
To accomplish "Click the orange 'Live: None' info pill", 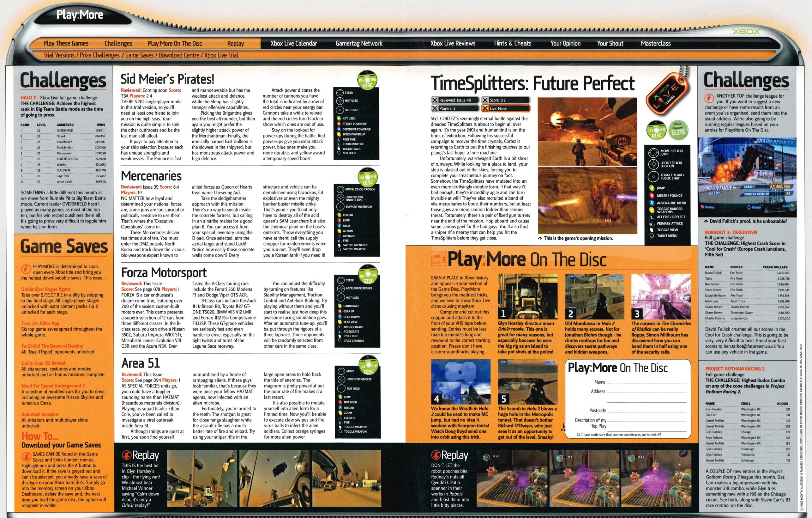I will [505, 108].
